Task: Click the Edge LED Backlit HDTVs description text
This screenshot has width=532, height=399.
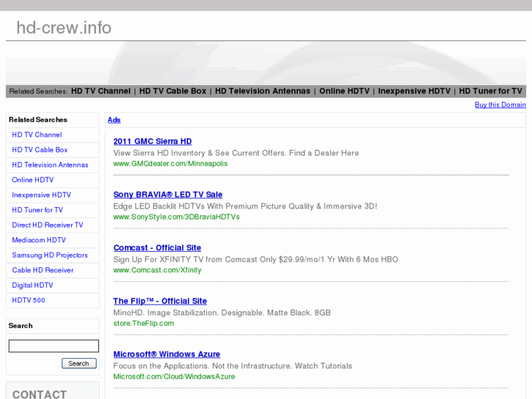Action: pyautogui.click(x=245, y=206)
